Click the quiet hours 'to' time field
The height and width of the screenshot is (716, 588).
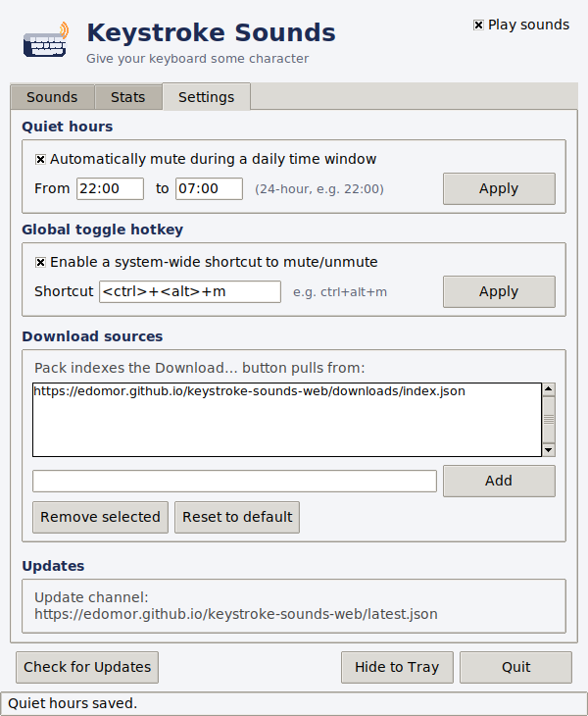(x=209, y=188)
